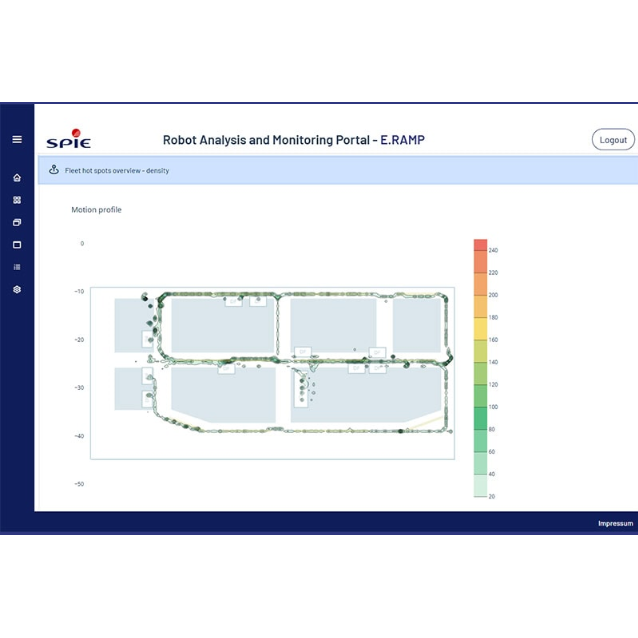
Task: Click the map pin hot spots icon
Action: [54, 170]
